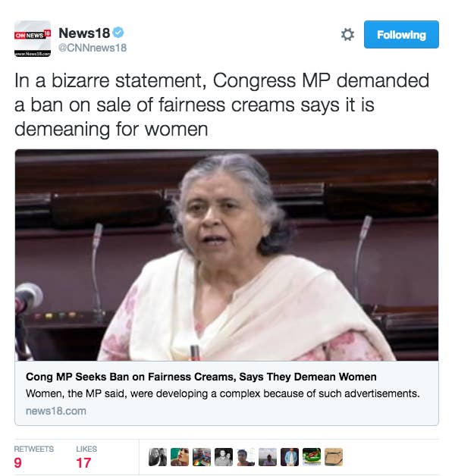
Task: Toggle the Following button
Action: pos(401,34)
